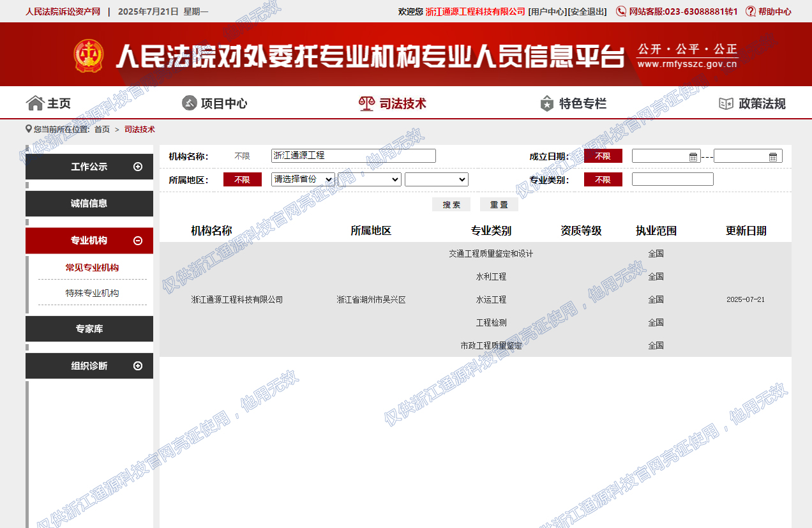Toggle 不限 for 所属地区 filter
Image resolution: width=812 pixels, height=528 pixels.
click(x=242, y=180)
